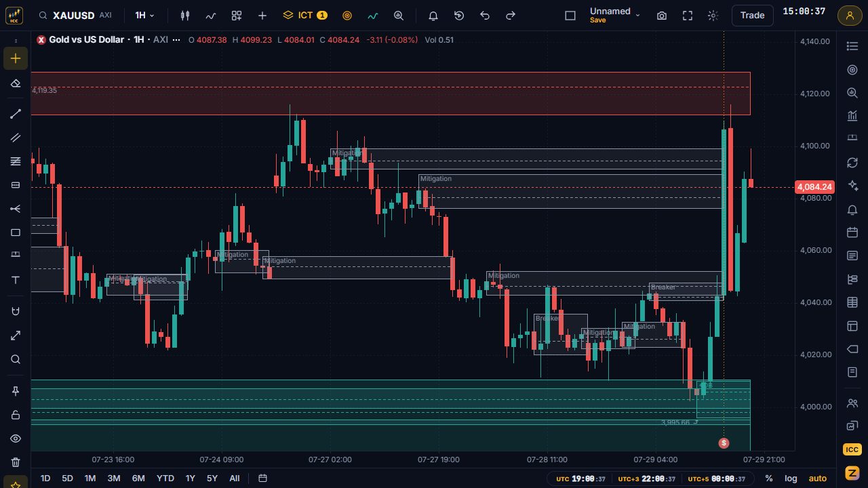
Task: Open the ICC logo menu
Action: pyautogui.click(x=15, y=15)
